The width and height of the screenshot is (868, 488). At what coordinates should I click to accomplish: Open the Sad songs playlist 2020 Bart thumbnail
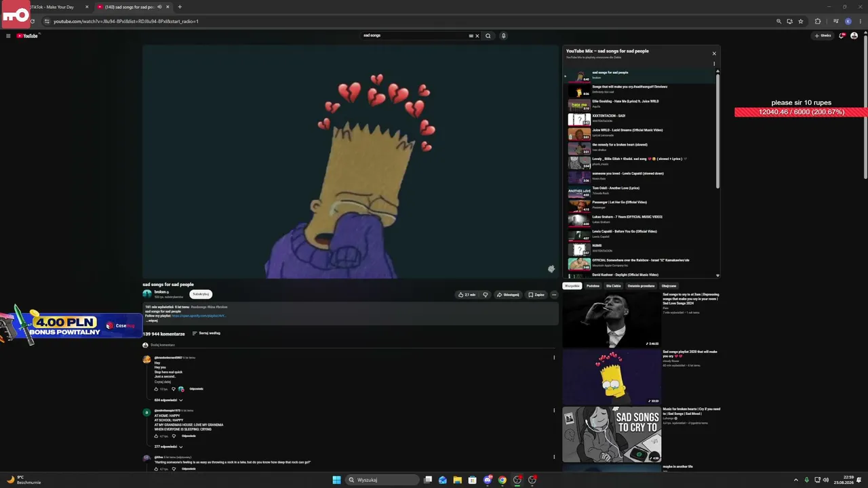612,377
